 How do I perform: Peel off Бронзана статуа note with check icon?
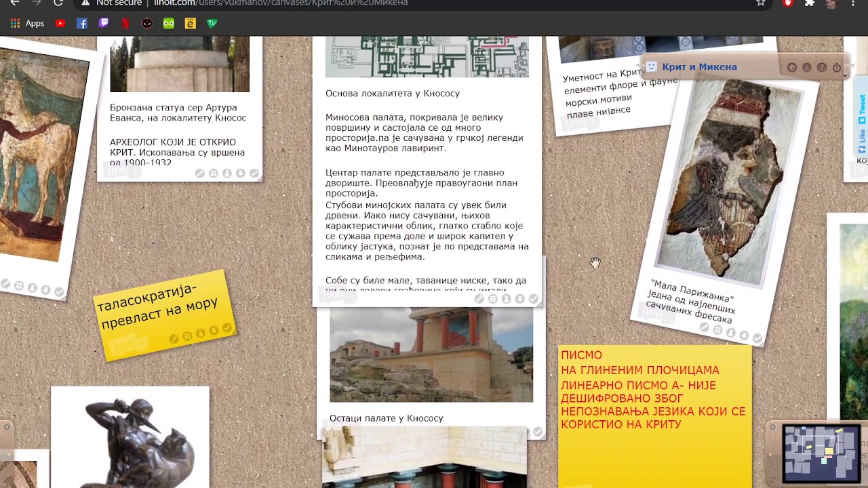[254, 174]
